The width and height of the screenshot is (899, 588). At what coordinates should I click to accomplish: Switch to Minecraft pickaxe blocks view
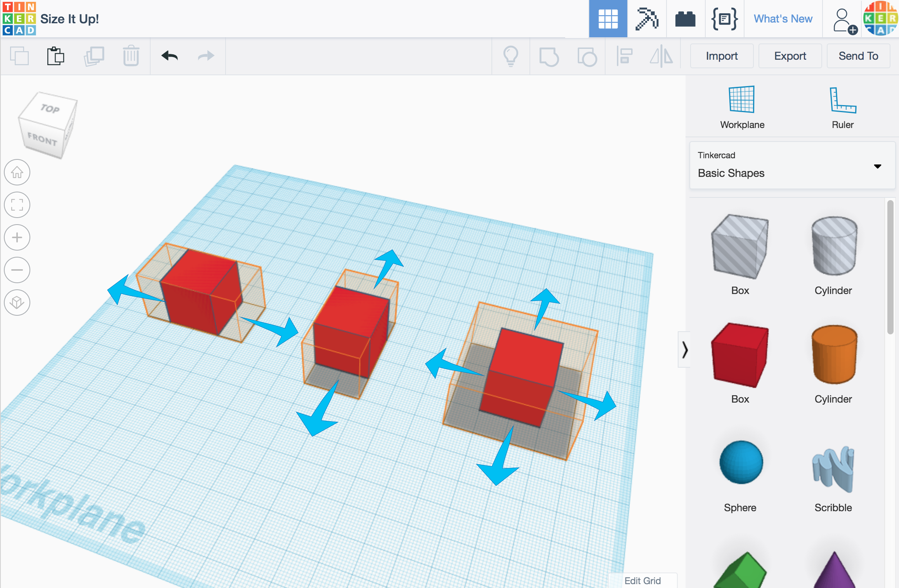point(647,19)
